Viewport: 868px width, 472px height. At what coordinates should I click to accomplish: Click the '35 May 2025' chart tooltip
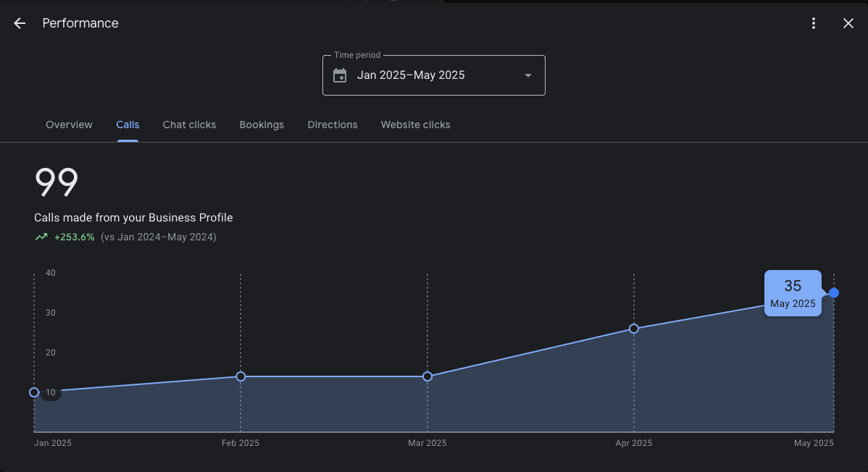click(x=793, y=293)
